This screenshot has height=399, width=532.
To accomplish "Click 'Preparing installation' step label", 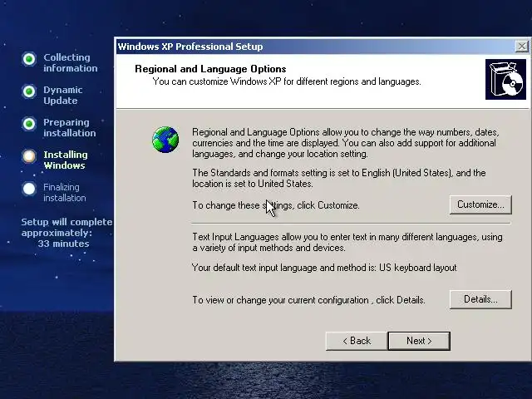I will 70,127.
